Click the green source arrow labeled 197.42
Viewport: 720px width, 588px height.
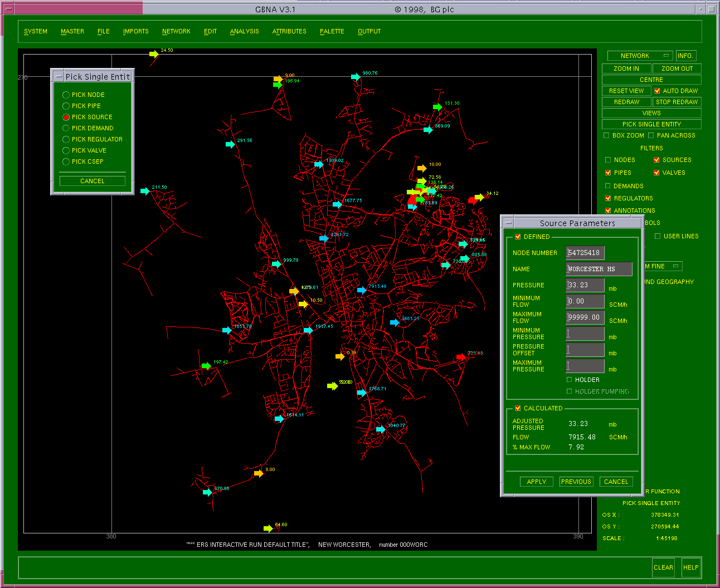click(x=206, y=366)
